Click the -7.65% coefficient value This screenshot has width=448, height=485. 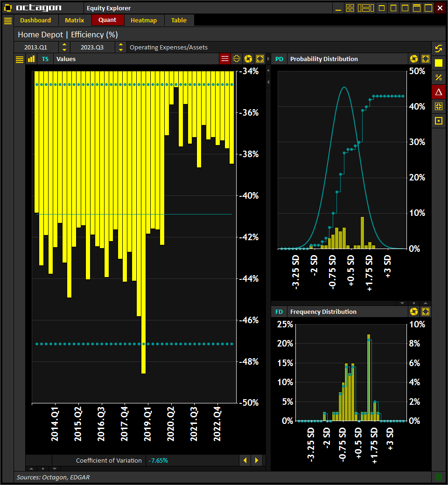click(x=158, y=461)
